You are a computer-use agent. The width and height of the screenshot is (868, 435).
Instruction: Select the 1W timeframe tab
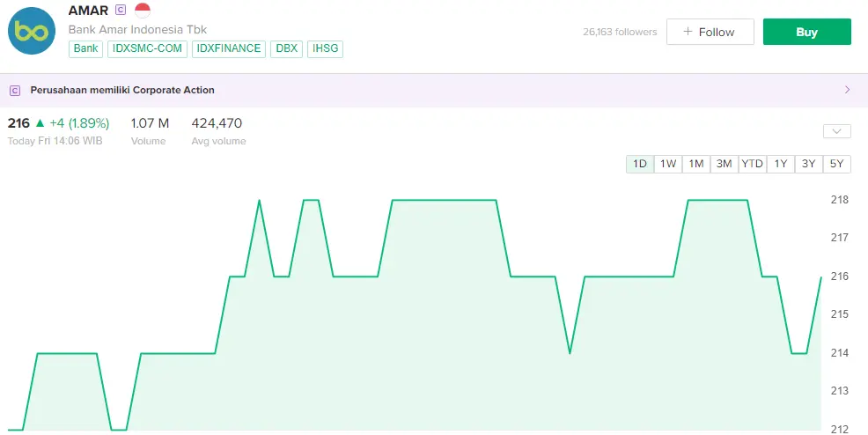(x=668, y=164)
